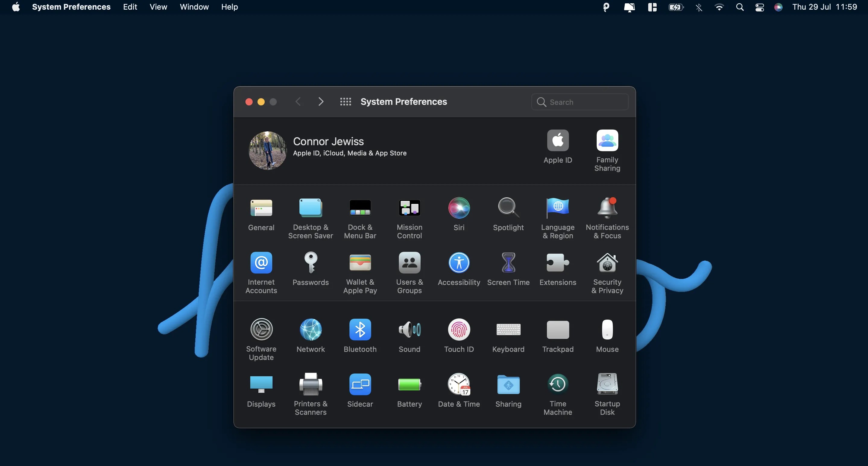Open Family Sharing preferences

[607, 151]
